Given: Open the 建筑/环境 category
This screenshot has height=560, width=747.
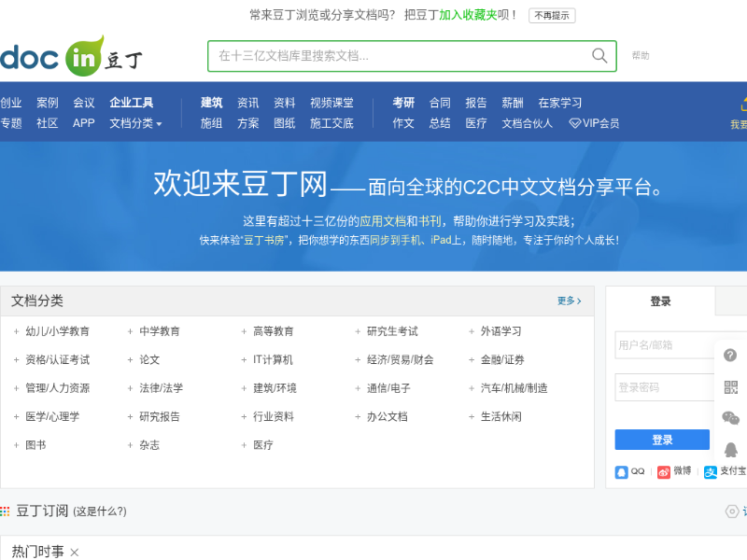Looking at the screenshot, I should coord(275,388).
